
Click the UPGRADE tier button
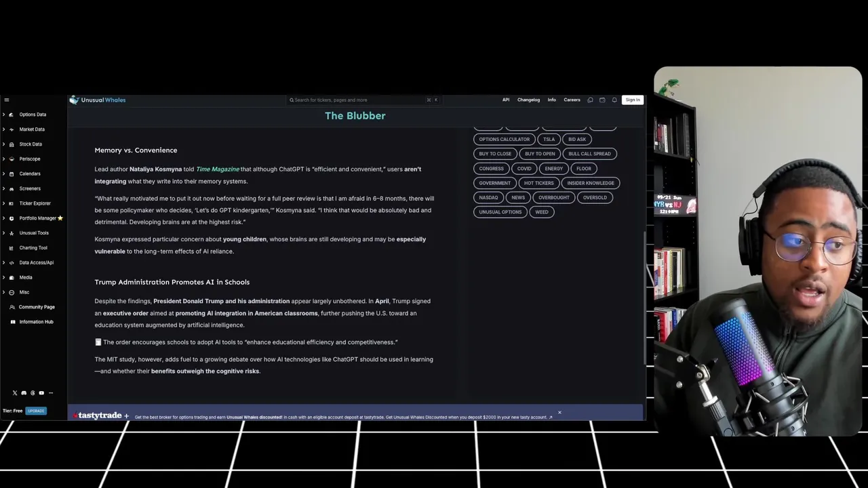36,411
